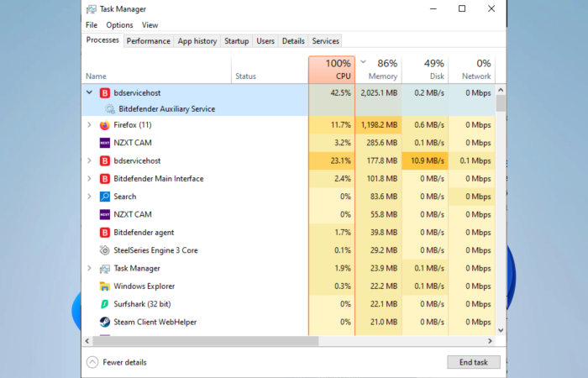The width and height of the screenshot is (588, 378).
Task: Click the Bitdefender agent icon
Action: point(105,233)
